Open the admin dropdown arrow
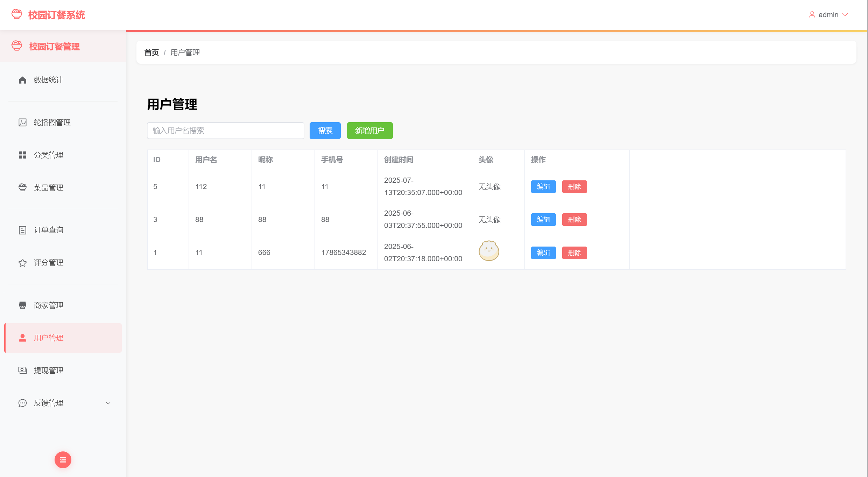The height and width of the screenshot is (477, 868). point(845,15)
